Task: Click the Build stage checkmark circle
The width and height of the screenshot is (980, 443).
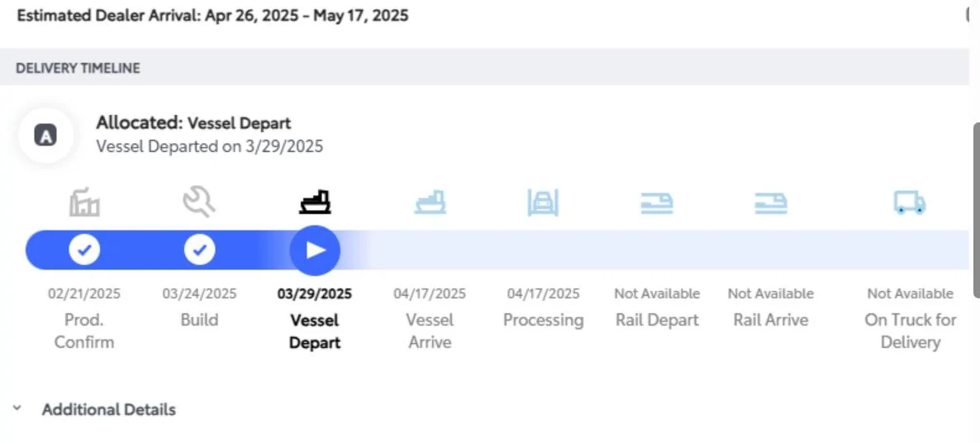Action: tap(199, 250)
